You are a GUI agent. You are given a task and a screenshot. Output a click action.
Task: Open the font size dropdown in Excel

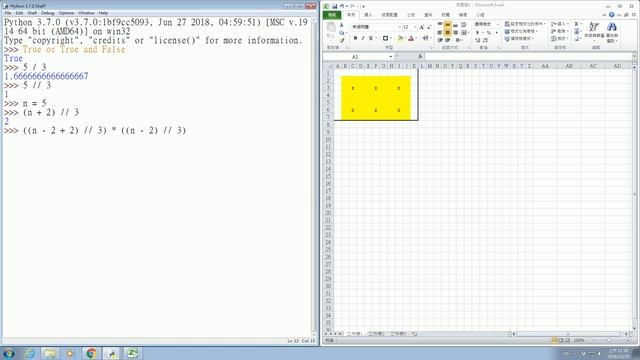pos(416,27)
